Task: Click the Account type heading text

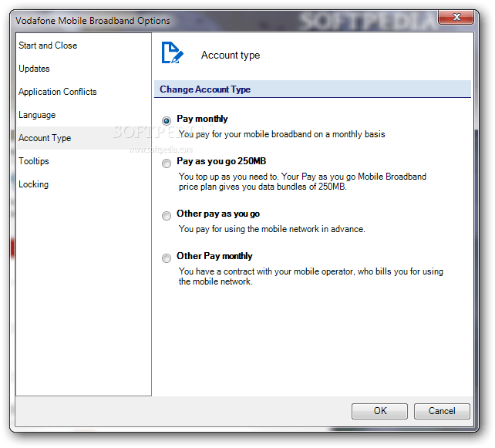Action: (231, 56)
